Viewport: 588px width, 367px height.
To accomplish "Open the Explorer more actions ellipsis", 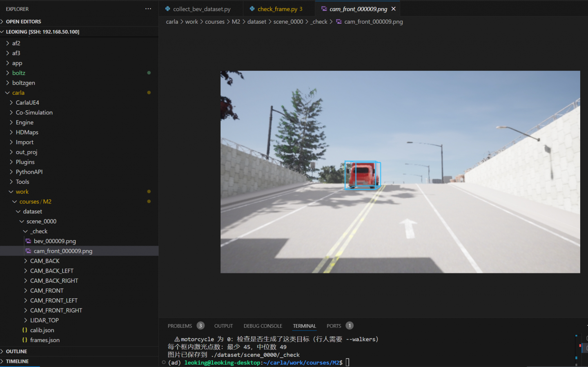I will coord(148,9).
